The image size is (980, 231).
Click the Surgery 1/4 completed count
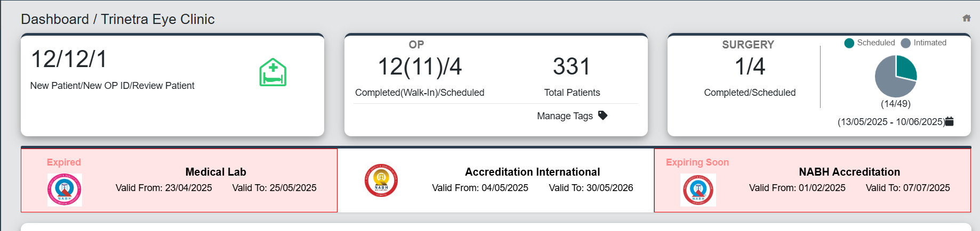(x=750, y=67)
